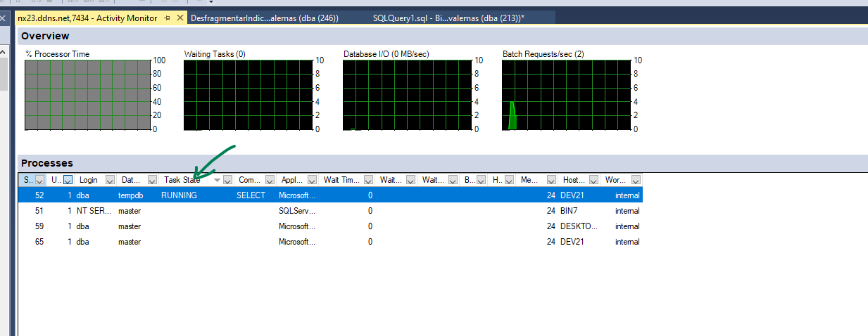Click the DESKTO... host name cell
868x336 pixels.
click(579, 226)
